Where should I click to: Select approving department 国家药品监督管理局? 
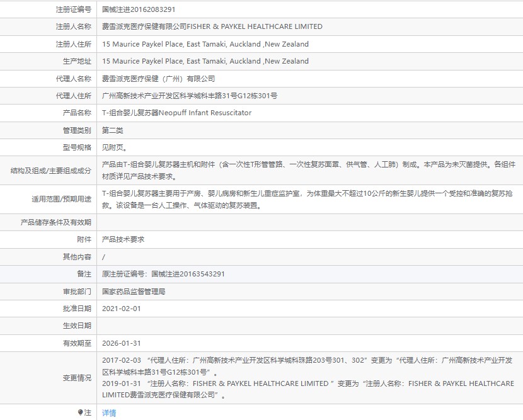[134, 292]
